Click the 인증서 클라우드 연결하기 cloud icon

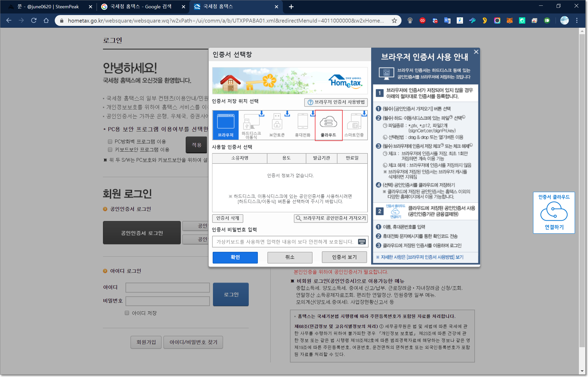coord(554,212)
